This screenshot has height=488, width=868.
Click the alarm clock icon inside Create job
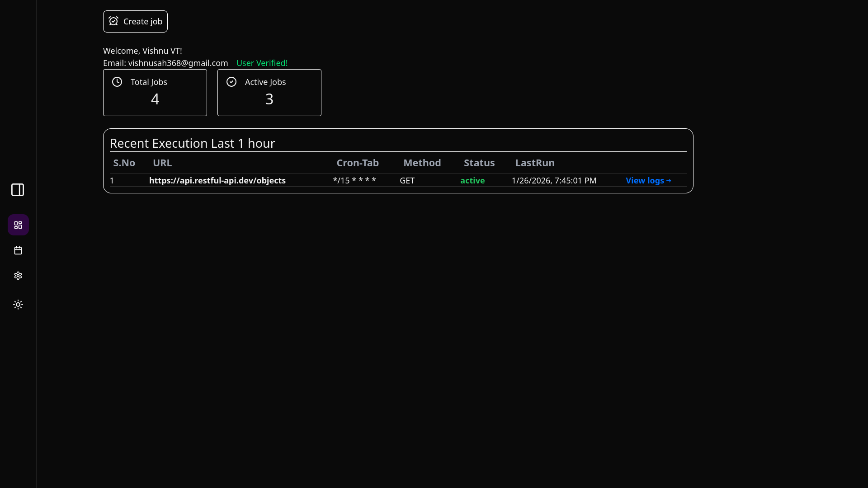113,21
